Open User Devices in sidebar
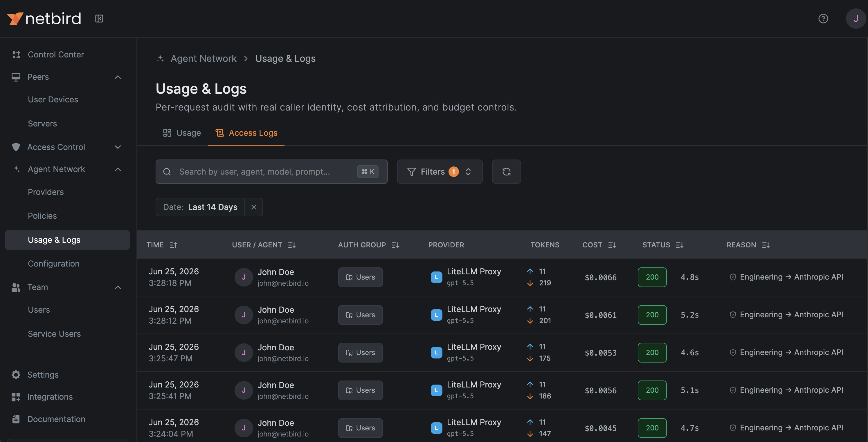Screen dimensions: 868x442 click(53, 100)
